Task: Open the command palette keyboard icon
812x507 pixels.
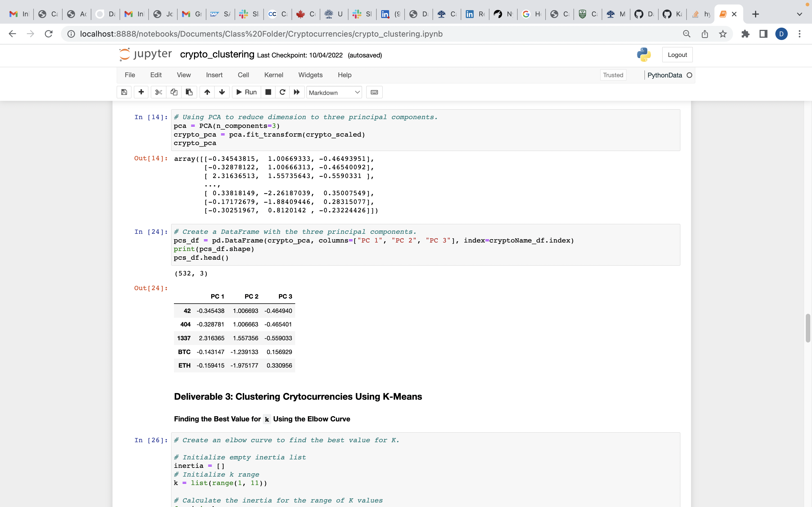Action: click(x=374, y=92)
